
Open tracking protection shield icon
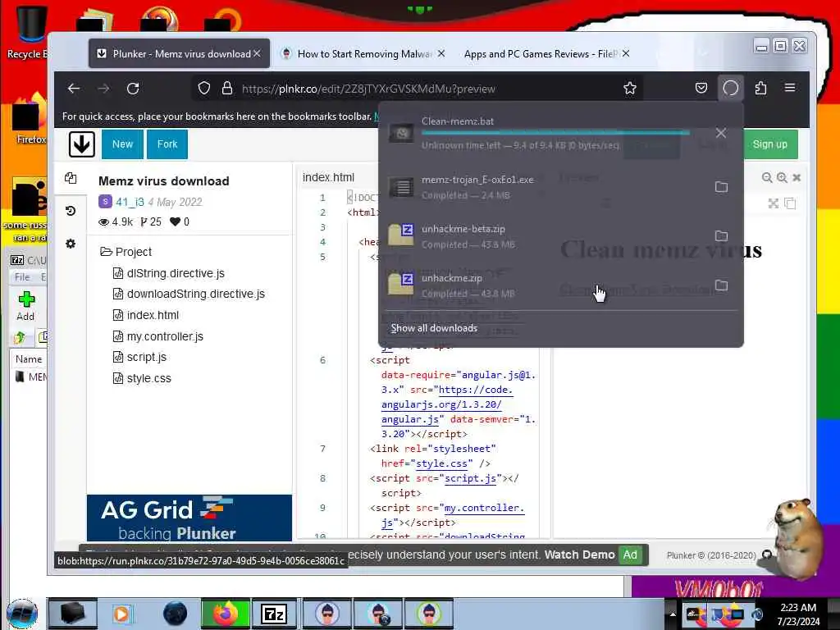204,89
